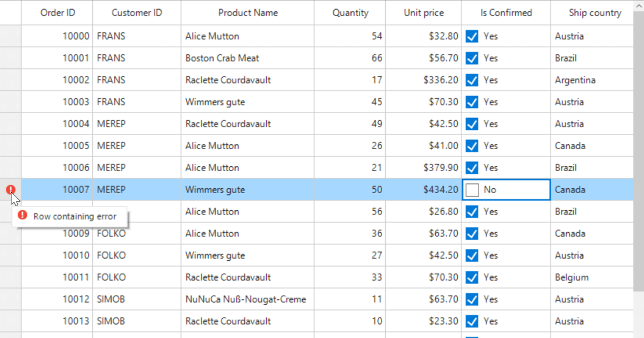Click the Customer ID column header
Viewport: 644px width, 338px height.
(137, 13)
